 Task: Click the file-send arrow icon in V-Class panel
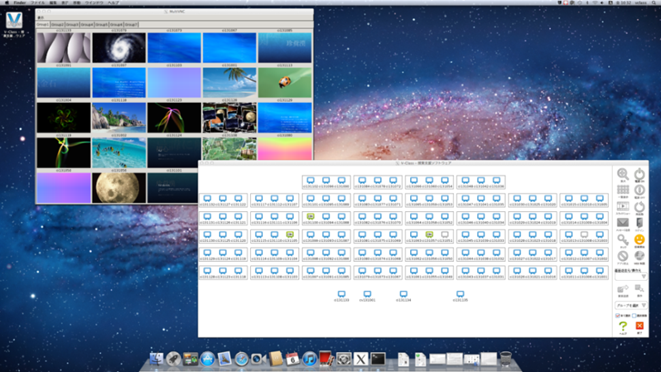pos(623,289)
